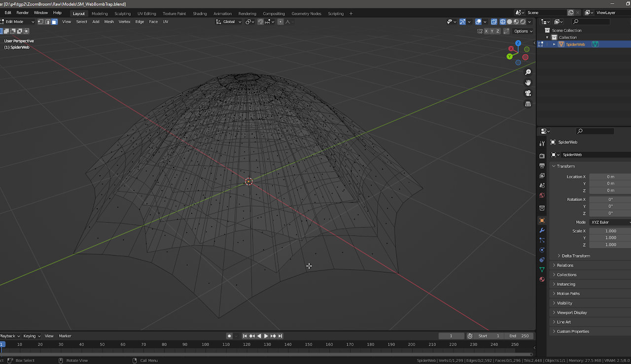Screen dimensions: 631x364
Task: Switch to solid viewport shading
Action: pyautogui.click(x=509, y=22)
